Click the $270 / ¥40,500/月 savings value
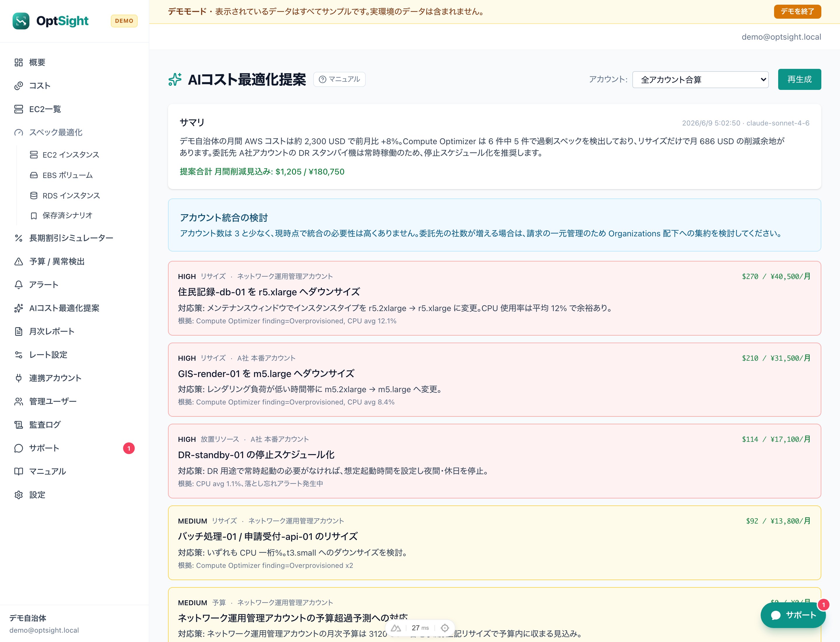This screenshot has width=840, height=642. [776, 276]
